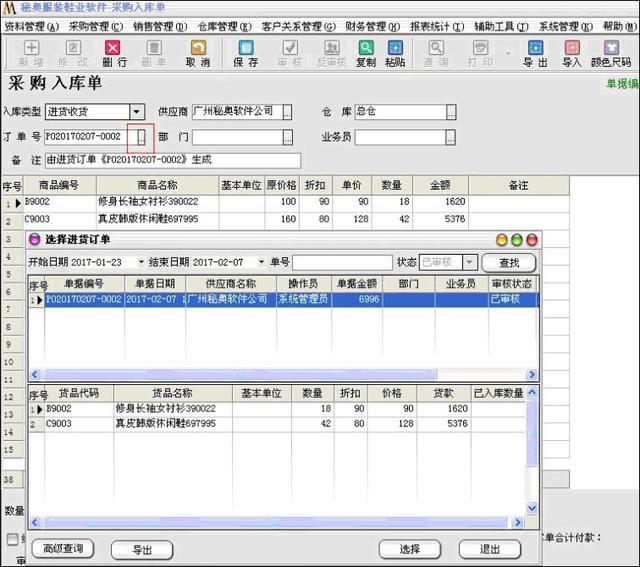Viewport: 640px width, 567px height.
Task: Open the 财务管理(H) menu
Action: 373,27
